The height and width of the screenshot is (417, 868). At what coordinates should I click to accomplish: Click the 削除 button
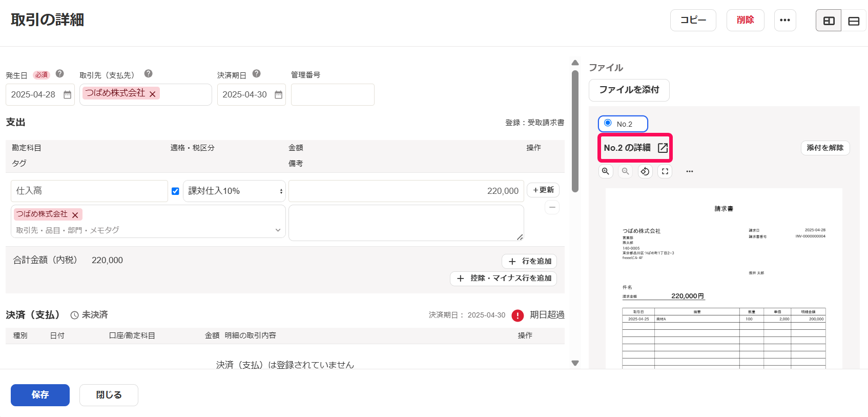coord(746,20)
